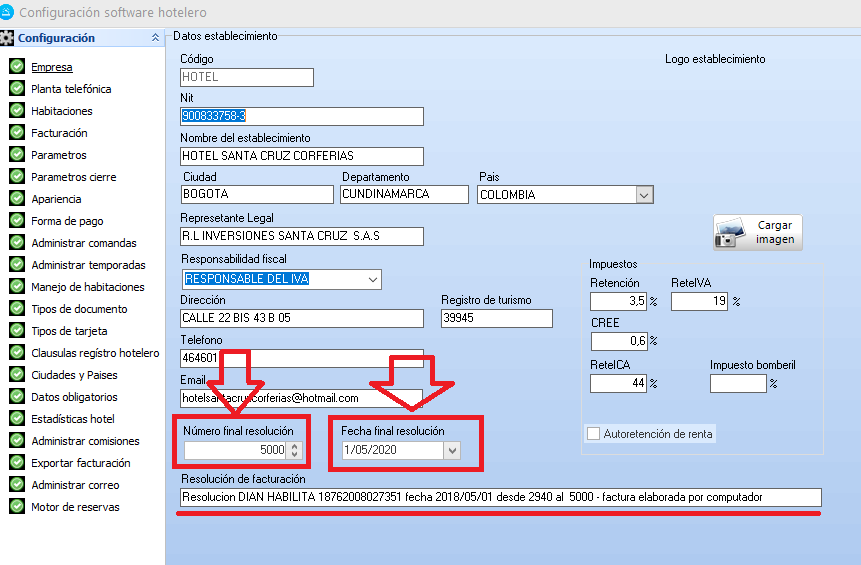The image size is (861, 565).
Task: Click the Resolución de facturación text field
Action: point(500,497)
